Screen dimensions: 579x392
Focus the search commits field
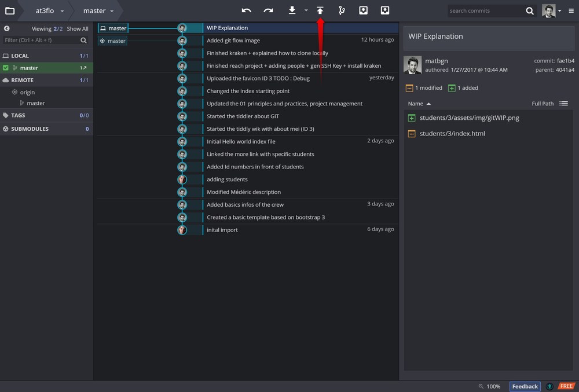tap(486, 10)
